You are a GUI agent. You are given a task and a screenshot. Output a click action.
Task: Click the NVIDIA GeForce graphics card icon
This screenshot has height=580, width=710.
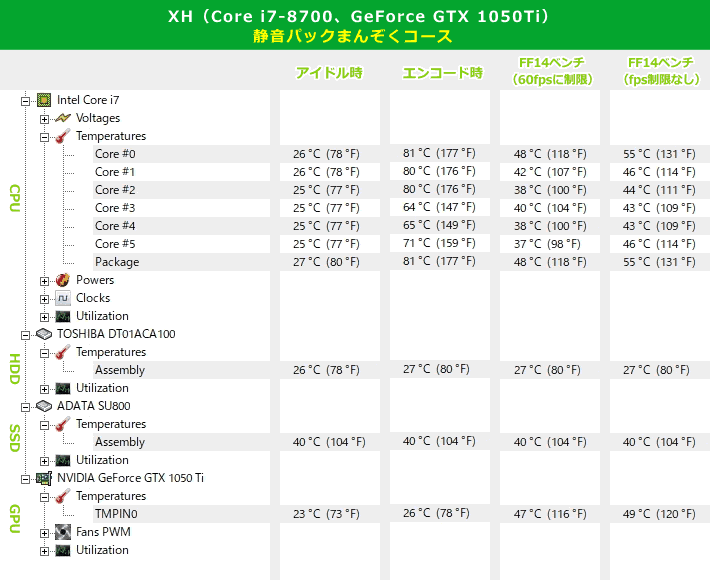[44, 478]
